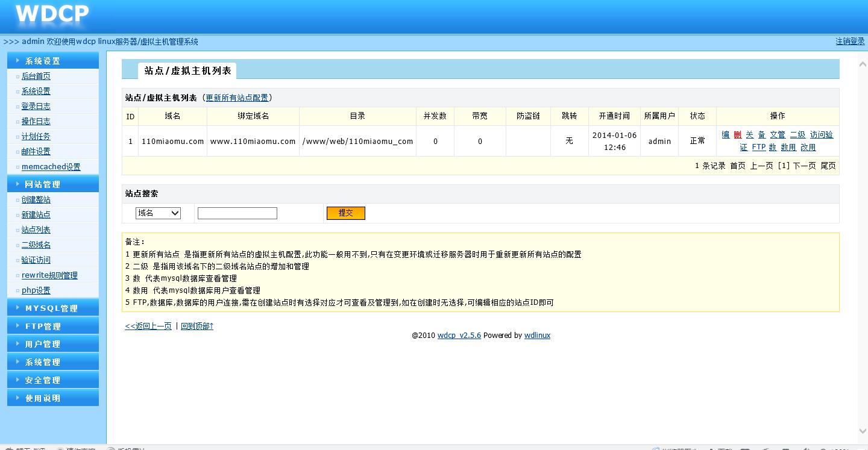Open the 域名 search type dropdown
This screenshot has height=450, width=868.
(x=158, y=213)
